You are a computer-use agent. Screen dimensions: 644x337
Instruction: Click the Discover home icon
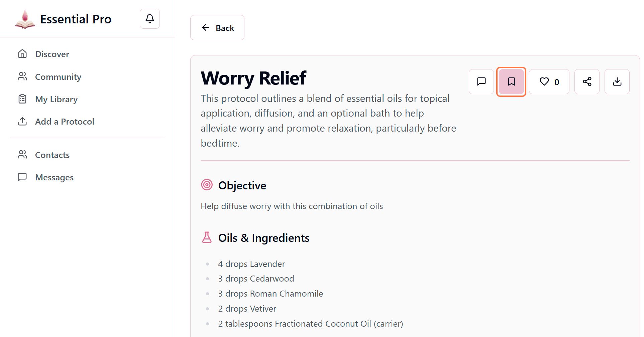coord(22,54)
